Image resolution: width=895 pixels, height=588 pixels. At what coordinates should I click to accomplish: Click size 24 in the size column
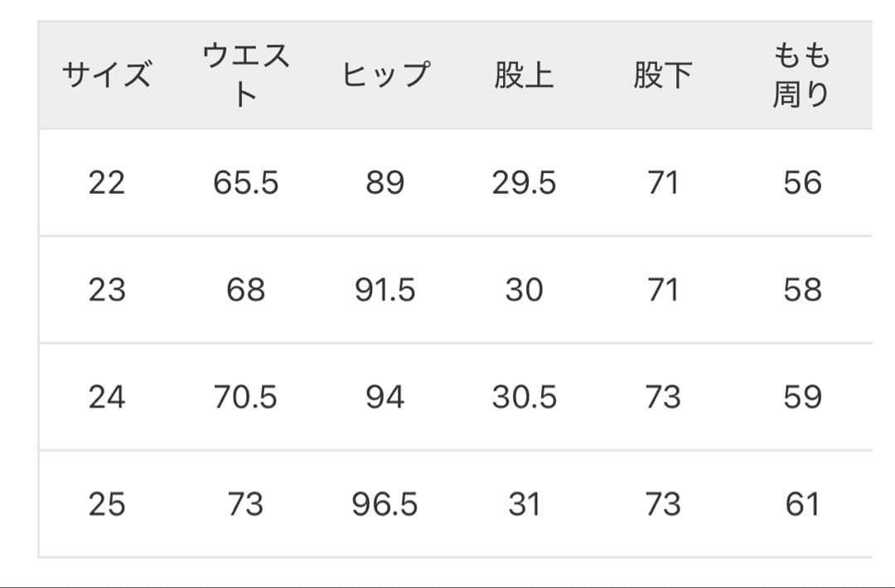coord(107,398)
